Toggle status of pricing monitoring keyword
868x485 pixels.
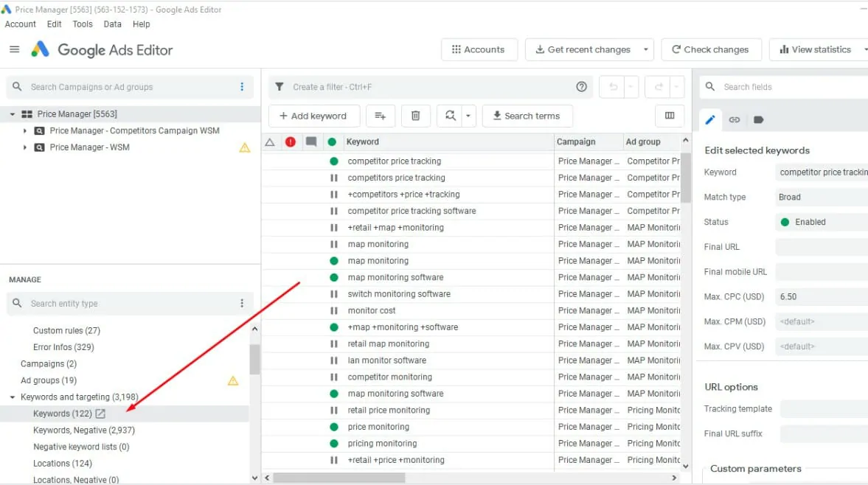pos(334,444)
